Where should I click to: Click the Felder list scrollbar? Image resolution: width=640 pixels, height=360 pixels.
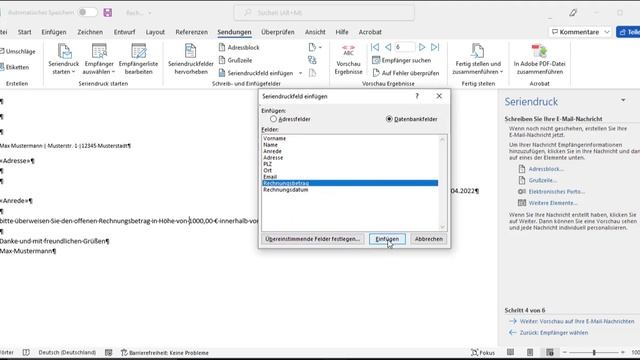click(442, 183)
